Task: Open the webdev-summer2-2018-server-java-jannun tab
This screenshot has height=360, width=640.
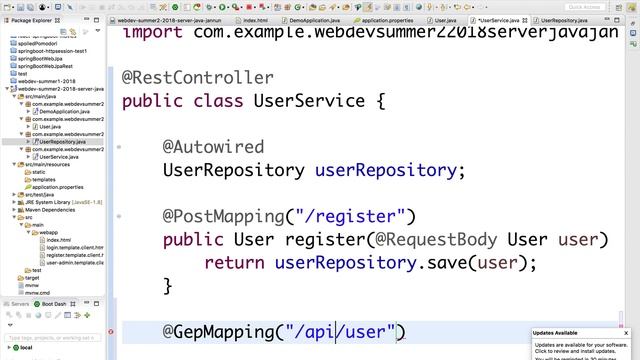Action: click(x=166, y=20)
